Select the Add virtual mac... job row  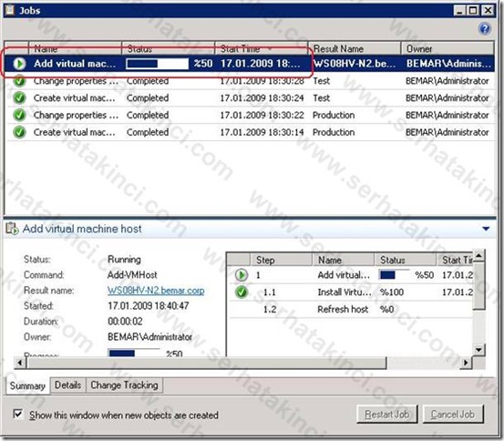[250, 63]
